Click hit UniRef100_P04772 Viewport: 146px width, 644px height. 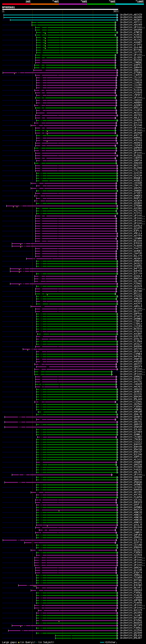[131, 249]
